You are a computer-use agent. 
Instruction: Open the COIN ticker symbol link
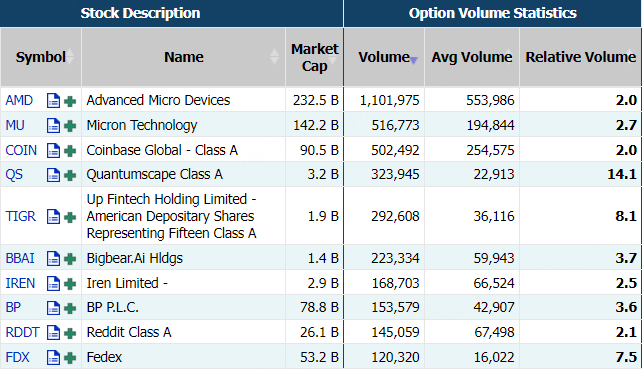[21, 150]
